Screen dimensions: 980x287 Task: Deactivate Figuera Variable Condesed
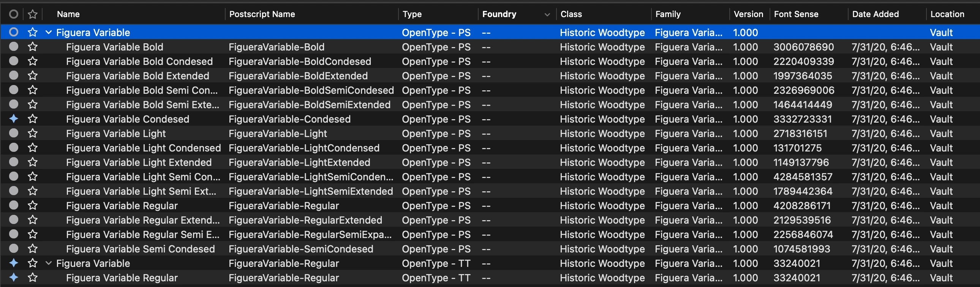click(14, 118)
